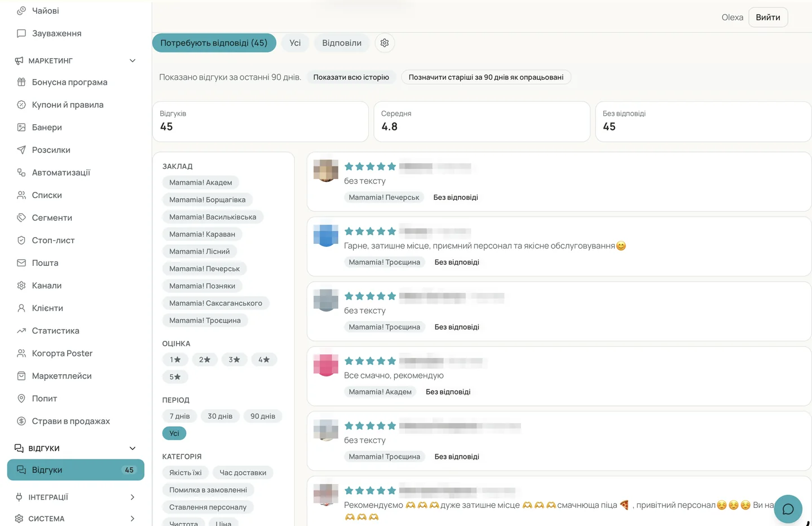Click the Канали gear icon

tap(21, 285)
